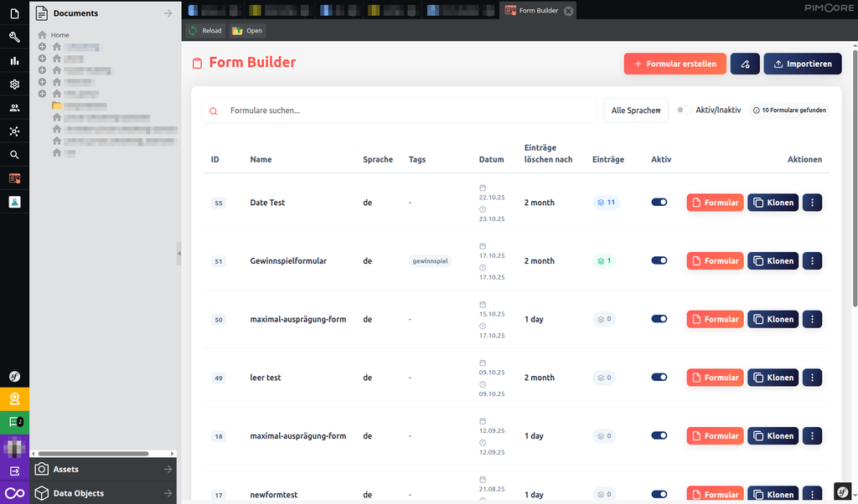Click the search icon in Formulare suchen
Screen dimensions: 858x504
214,111
